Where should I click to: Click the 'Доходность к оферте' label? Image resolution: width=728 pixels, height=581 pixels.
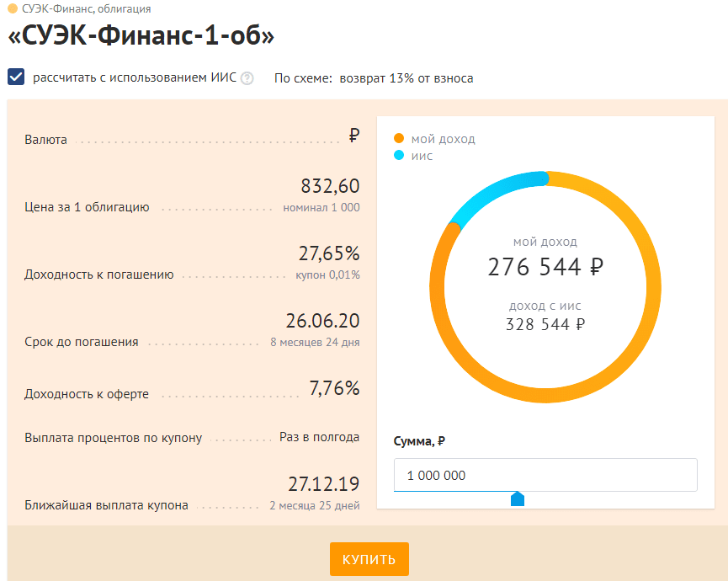pos(87,394)
